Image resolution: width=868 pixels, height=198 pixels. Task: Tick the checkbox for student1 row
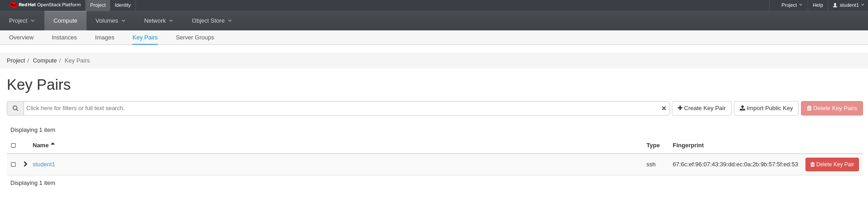point(14,164)
